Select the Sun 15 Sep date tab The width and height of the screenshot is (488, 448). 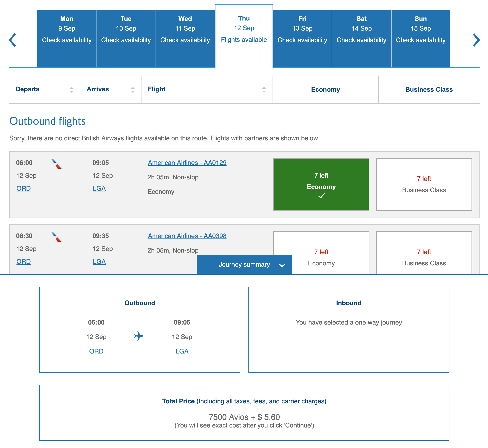pos(421,39)
